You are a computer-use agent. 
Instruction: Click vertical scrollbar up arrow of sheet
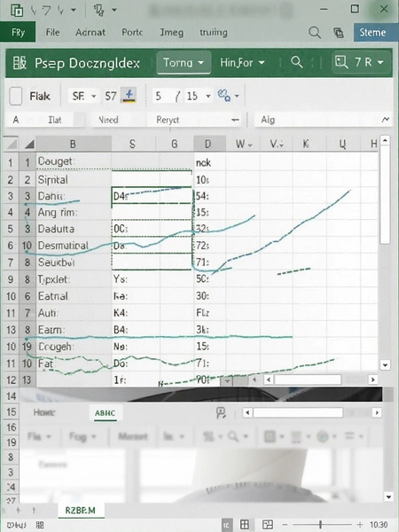point(385,140)
